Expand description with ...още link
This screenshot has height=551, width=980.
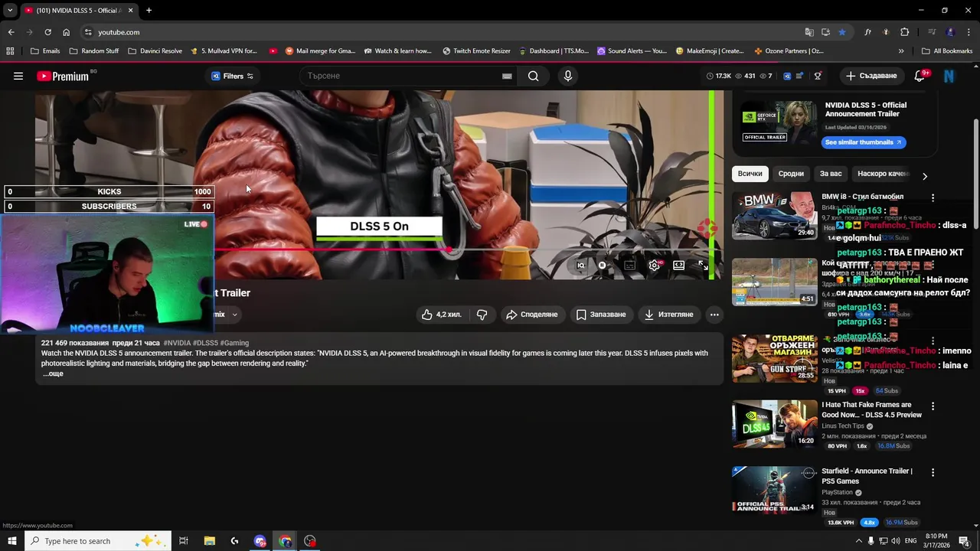pyautogui.click(x=53, y=374)
